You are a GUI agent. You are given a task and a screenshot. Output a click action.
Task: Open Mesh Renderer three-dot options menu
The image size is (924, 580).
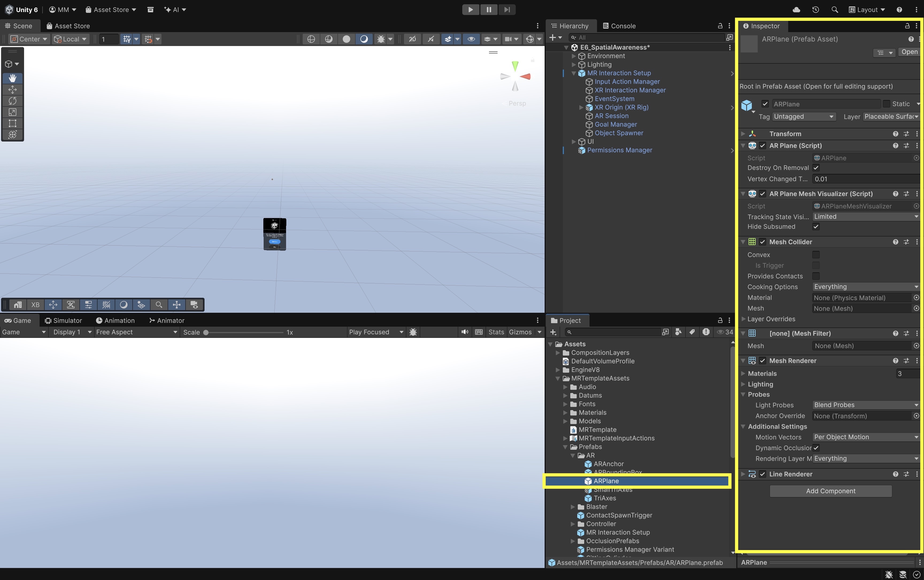coord(917,361)
